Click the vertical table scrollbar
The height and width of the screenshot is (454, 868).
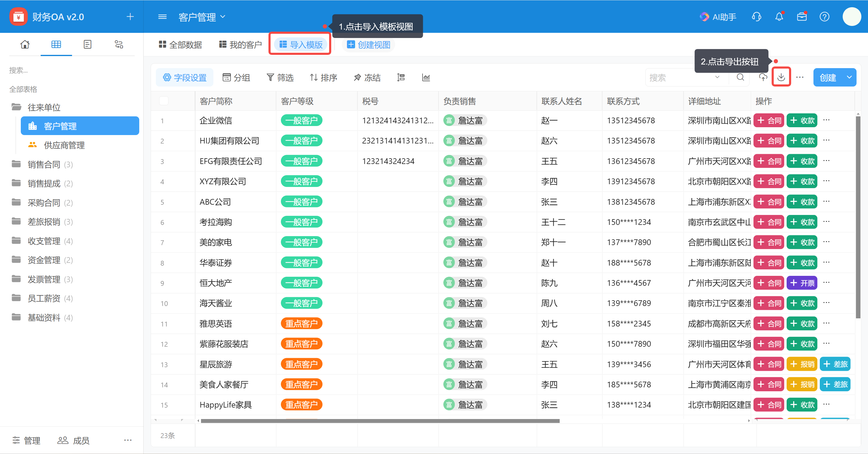[x=858, y=217]
